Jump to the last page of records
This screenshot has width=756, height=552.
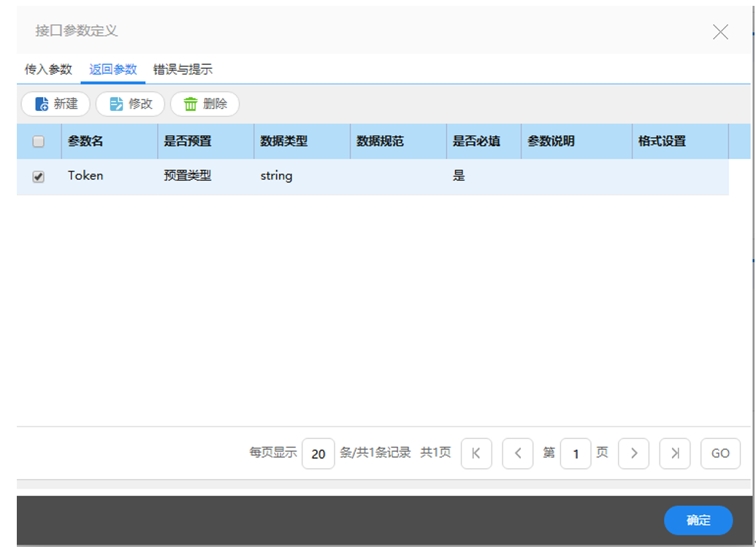(675, 453)
